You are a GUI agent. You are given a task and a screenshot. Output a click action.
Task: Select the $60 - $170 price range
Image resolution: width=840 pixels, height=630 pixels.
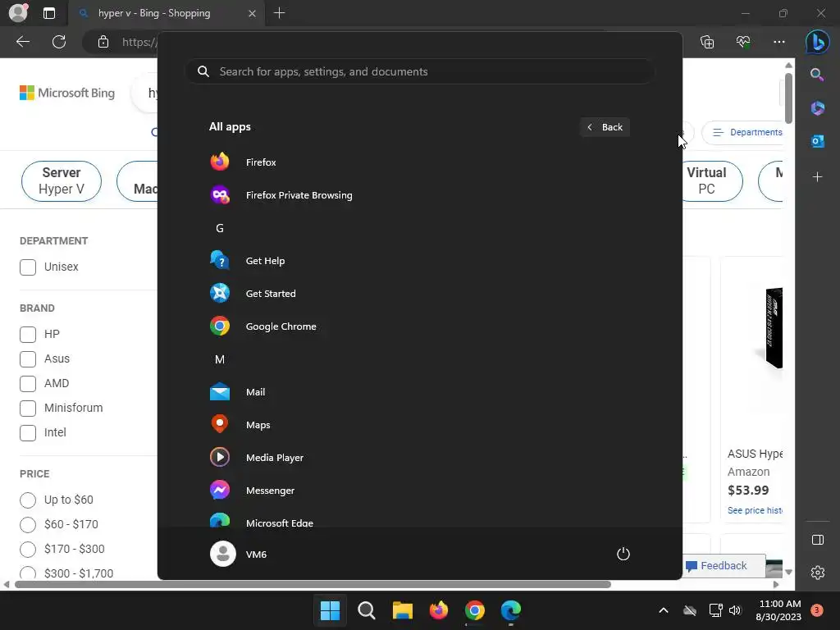(28, 524)
